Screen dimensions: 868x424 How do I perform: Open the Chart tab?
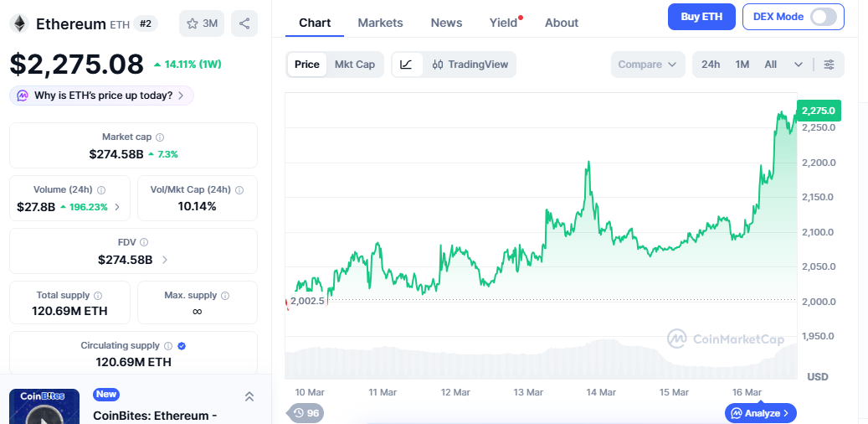click(315, 23)
